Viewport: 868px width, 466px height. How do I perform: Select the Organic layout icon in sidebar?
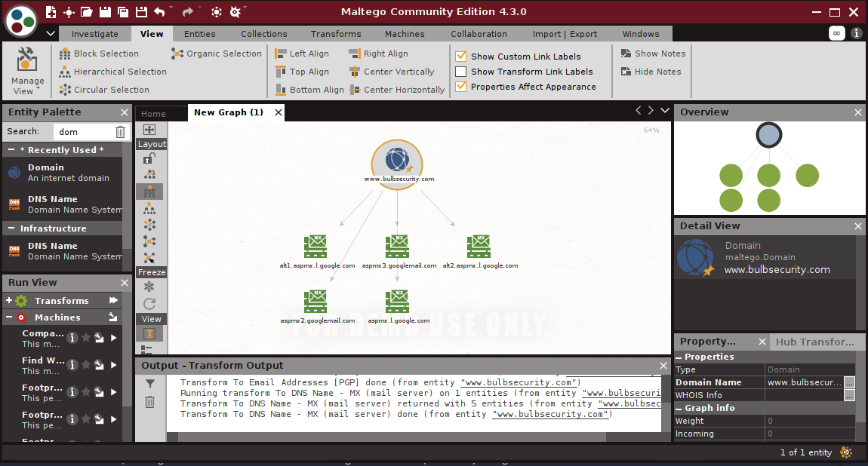tap(149, 241)
